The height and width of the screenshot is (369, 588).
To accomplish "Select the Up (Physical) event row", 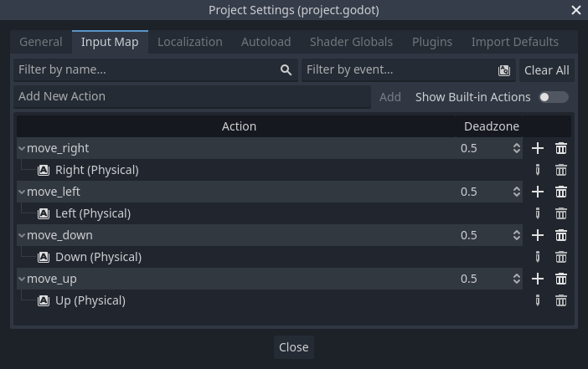I will tap(270, 300).
